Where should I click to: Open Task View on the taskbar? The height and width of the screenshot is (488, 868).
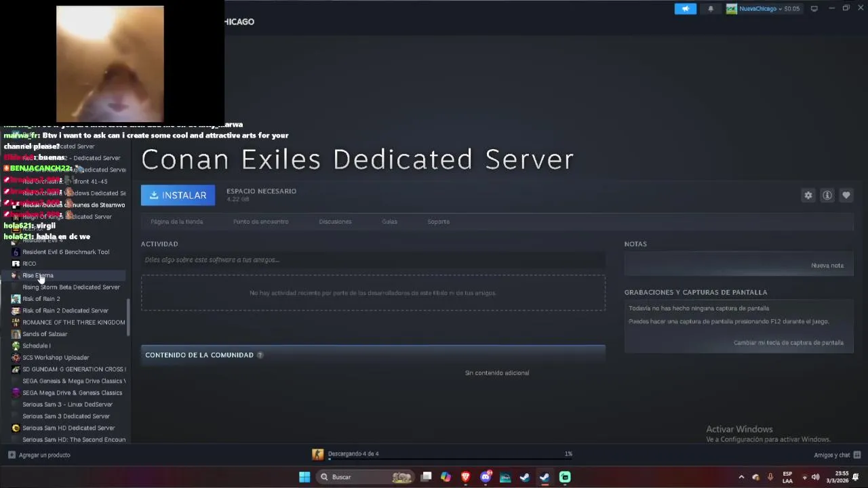[426, 477]
